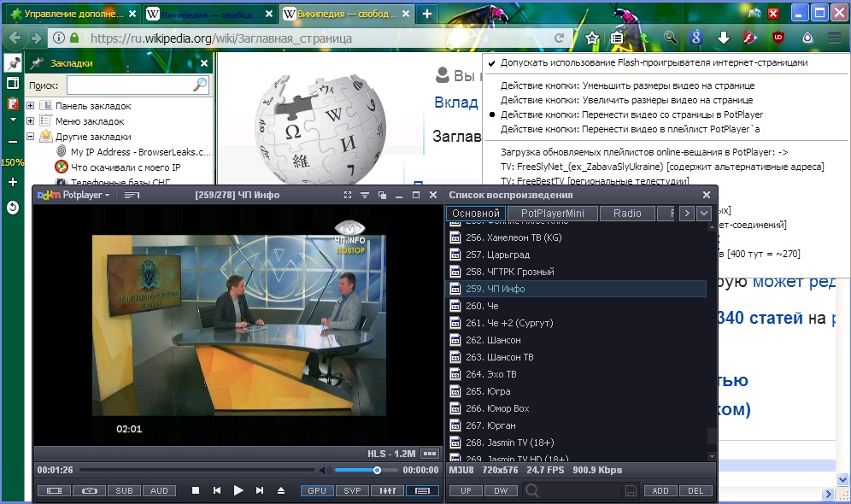Select 'Увеличить размеры видео на странице' option
Image resolution: width=851 pixels, height=504 pixels.
[627, 100]
